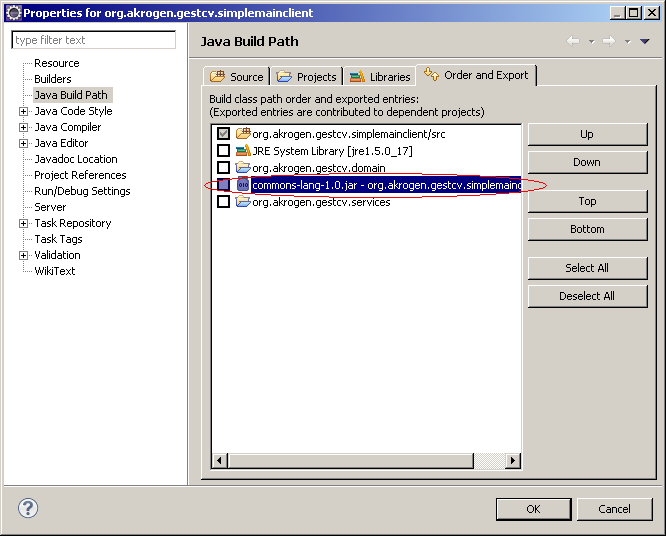Focus the type filter text field
The width and height of the screenshot is (666, 536).
point(94,40)
